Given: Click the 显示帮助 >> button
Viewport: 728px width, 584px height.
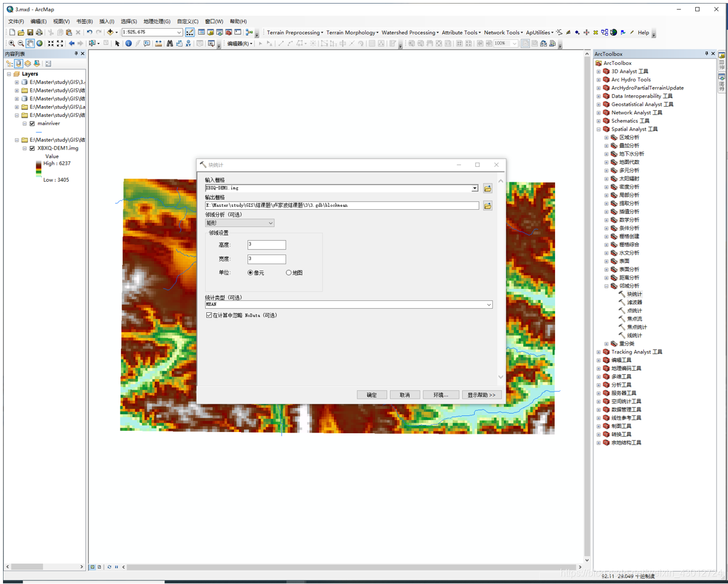Looking at the screenshot, I should tap(482, 395).
